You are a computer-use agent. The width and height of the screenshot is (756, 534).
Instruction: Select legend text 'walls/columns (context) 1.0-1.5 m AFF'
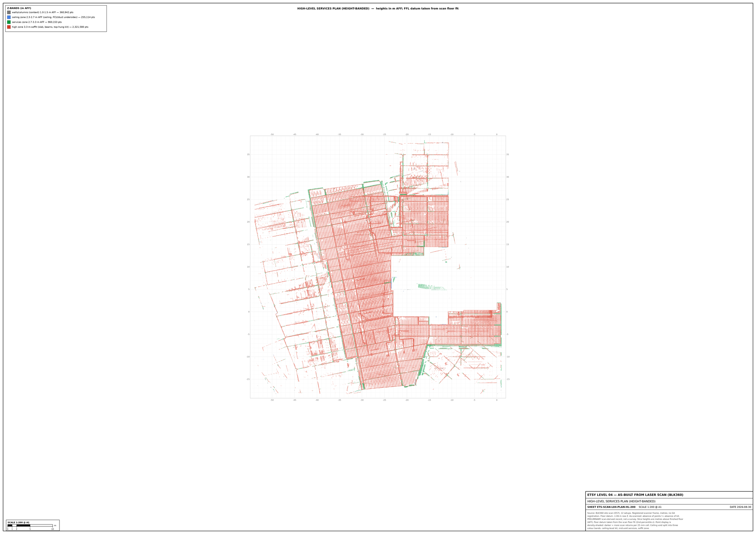(34, 12)
